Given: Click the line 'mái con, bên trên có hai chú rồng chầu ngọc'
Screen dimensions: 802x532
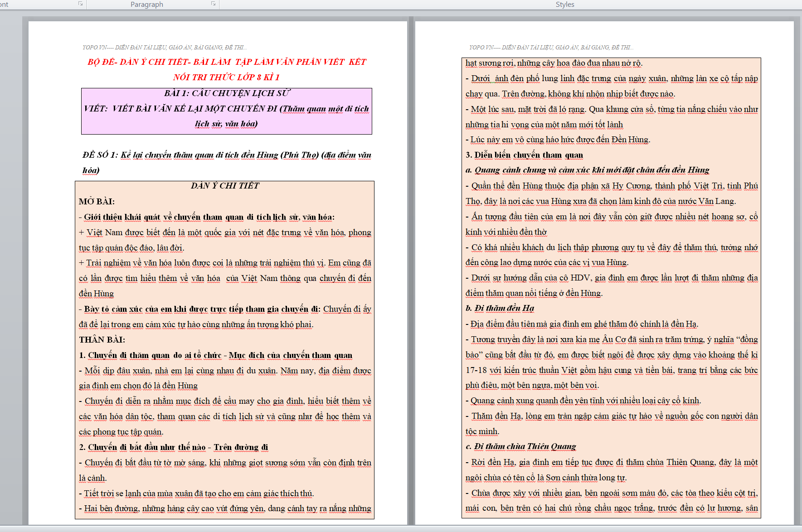Looking at the screenshot, I should tap(612, 508).
